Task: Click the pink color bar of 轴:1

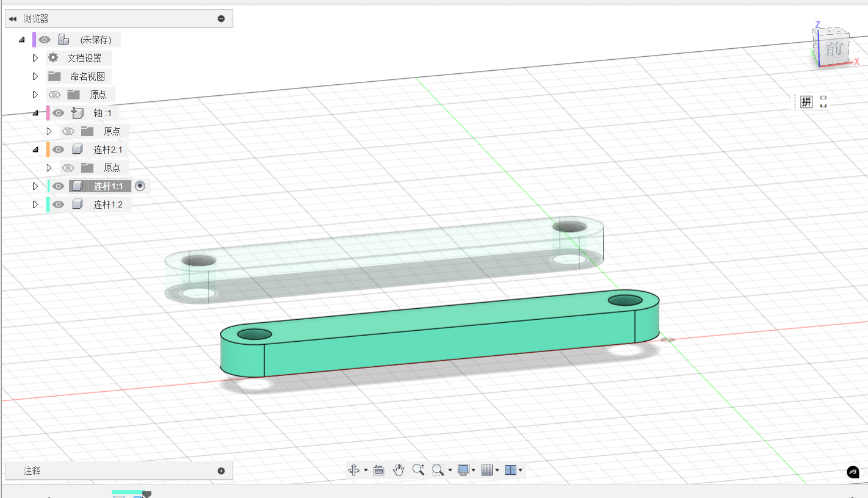Action: point(48,113)
